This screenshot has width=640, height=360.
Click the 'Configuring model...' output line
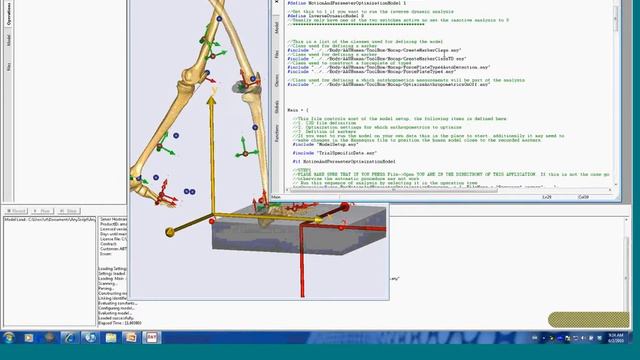click(x=116, y=308)
